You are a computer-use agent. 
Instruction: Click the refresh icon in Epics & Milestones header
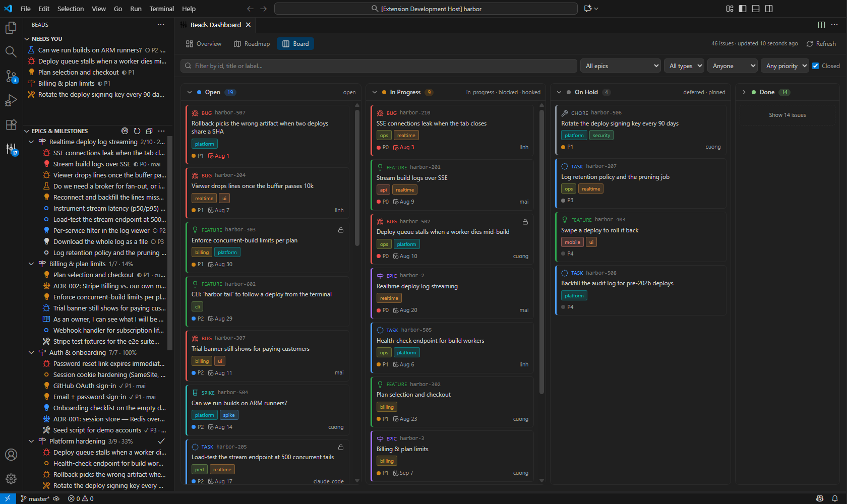point(137,131)
